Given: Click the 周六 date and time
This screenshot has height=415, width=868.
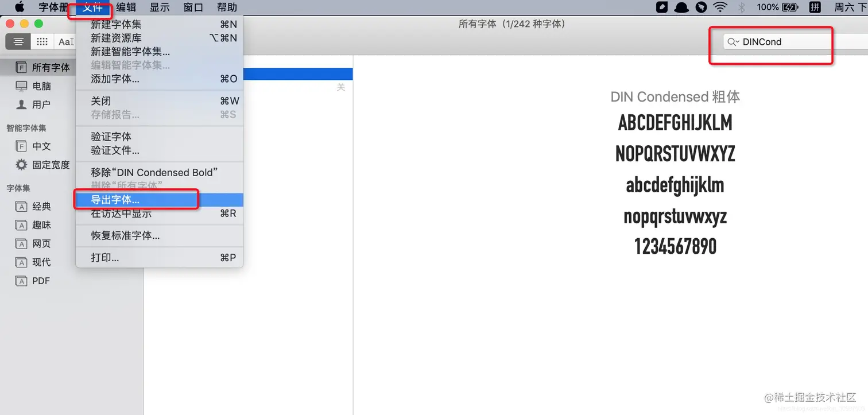Looking at the screenshot, I should (851, 7).
